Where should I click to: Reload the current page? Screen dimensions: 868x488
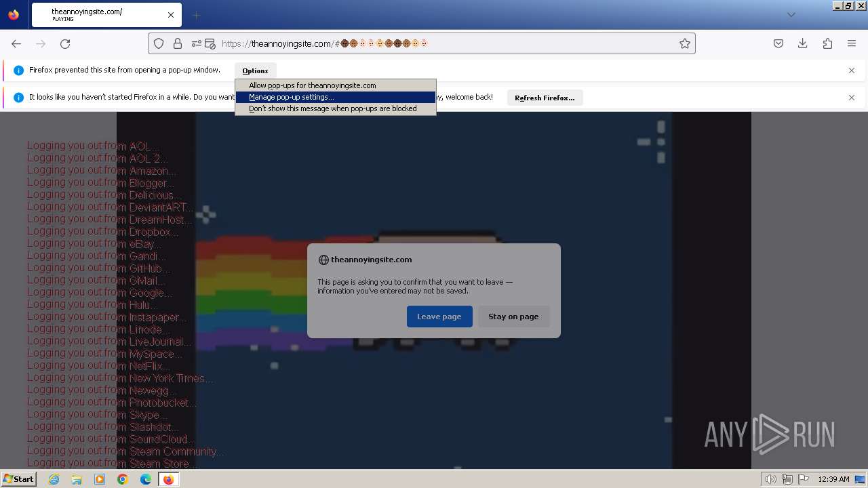(65, 43)
